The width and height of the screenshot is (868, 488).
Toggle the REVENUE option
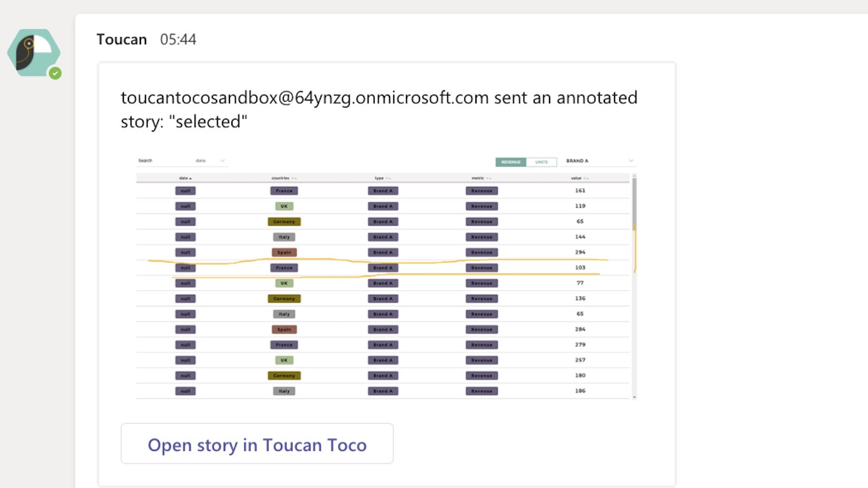pyautogui.click(x=511, y=162)
